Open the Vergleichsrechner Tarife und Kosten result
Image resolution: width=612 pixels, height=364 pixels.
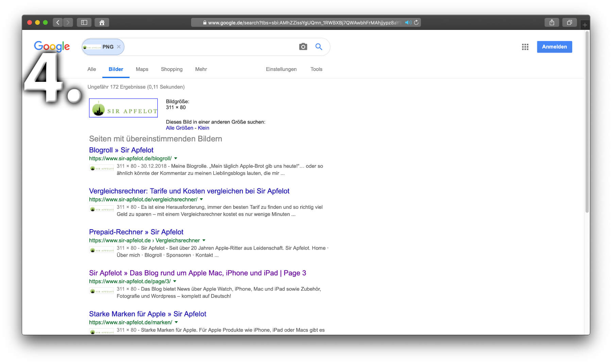coord(189,191)
